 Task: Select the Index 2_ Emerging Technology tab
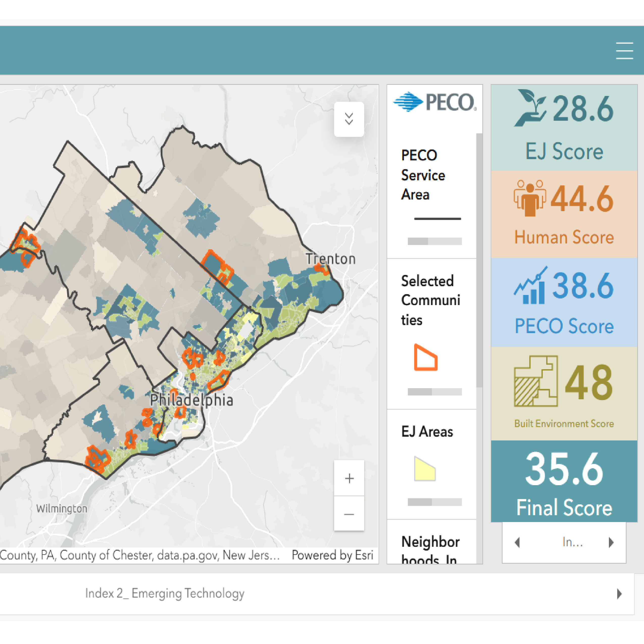pyautogui.click(x=165, y=593)
